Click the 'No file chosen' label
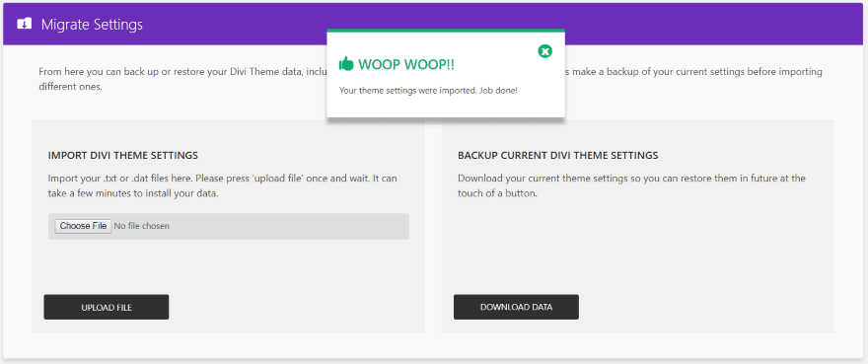Screen dimensions: 868x364 tap(142, 226)
